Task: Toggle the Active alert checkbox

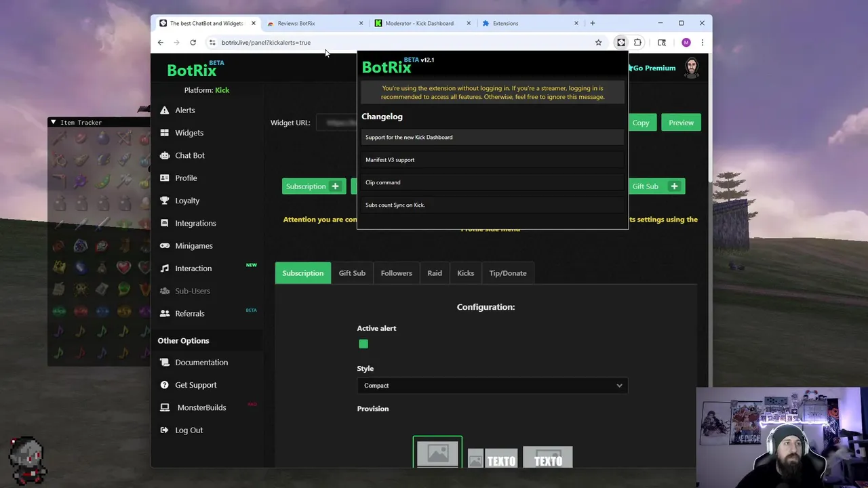Action: click(363, 344)
